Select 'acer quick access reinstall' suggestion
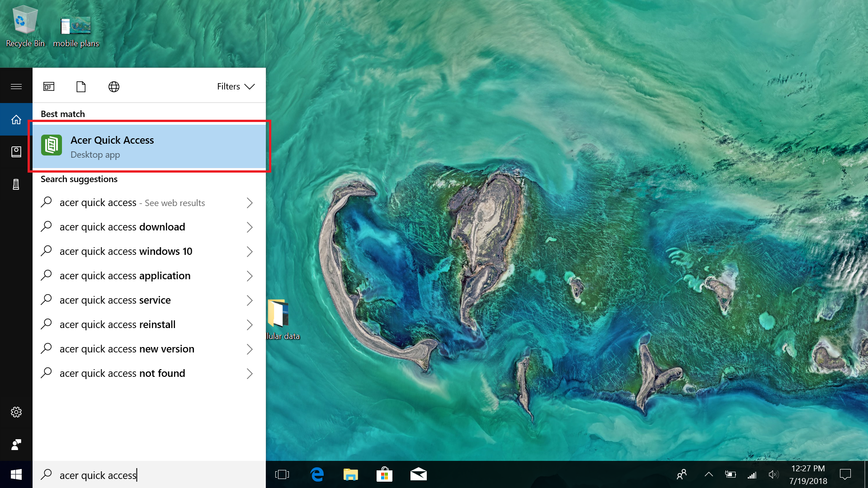This screenshot has width=868, height=488. tap(149, 324)
